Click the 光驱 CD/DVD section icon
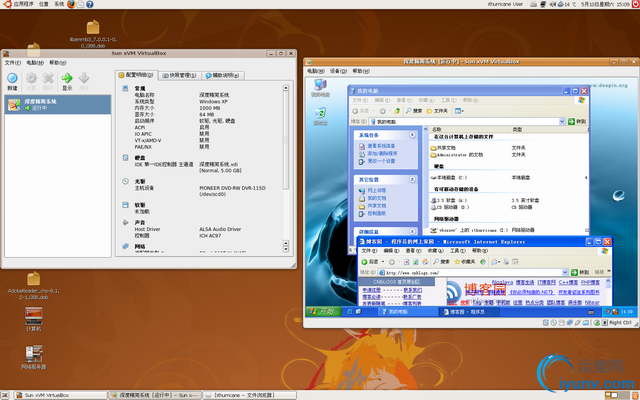Image resolution: width=640 pixels, height=400 pixels. click(x=126, y=181)
